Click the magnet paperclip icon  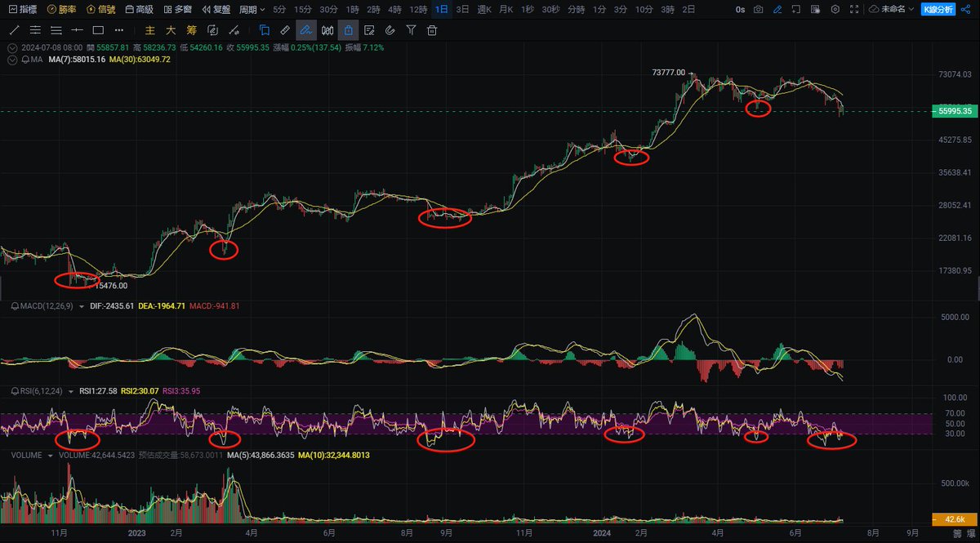(390, 30)
